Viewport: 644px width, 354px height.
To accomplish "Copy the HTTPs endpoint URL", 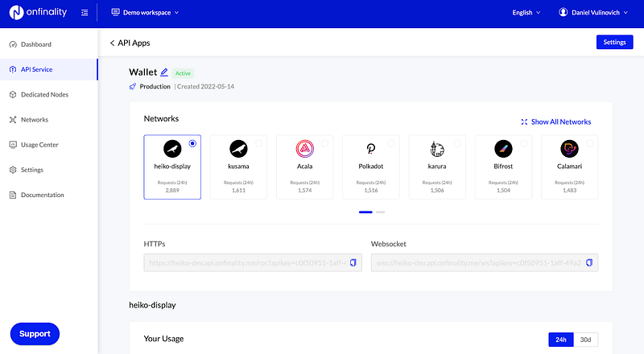I will tap(353, 263).
